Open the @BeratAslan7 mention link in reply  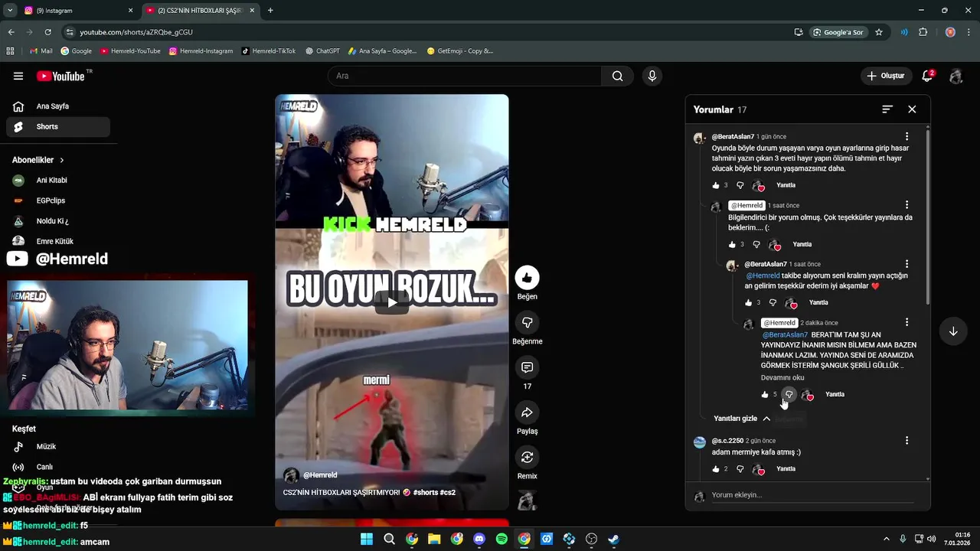click(x=785, y=334)
